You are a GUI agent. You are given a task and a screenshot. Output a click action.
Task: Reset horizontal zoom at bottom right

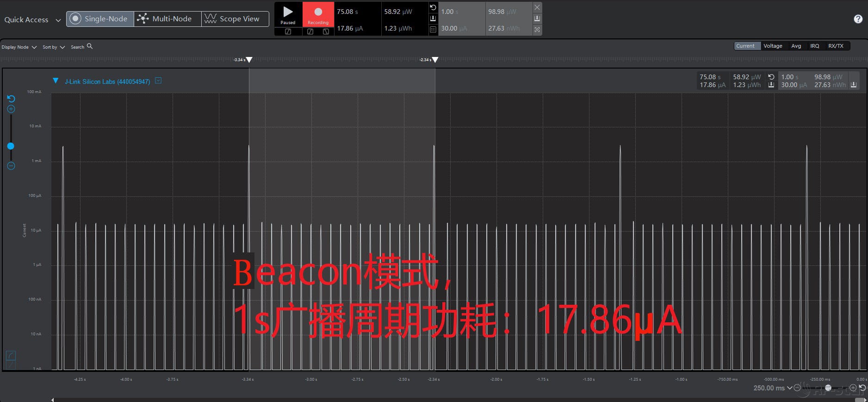tap(862, 388)
